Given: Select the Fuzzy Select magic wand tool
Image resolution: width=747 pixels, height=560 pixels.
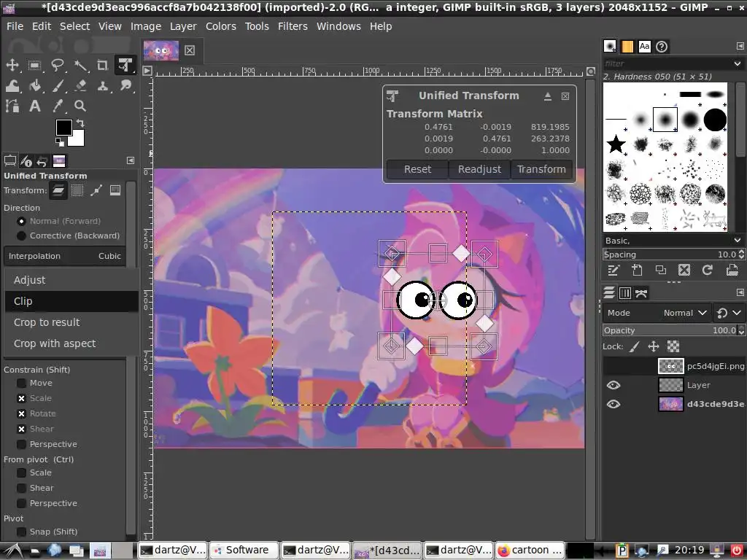Looking at the screenshot, I should tap(80, 65).
